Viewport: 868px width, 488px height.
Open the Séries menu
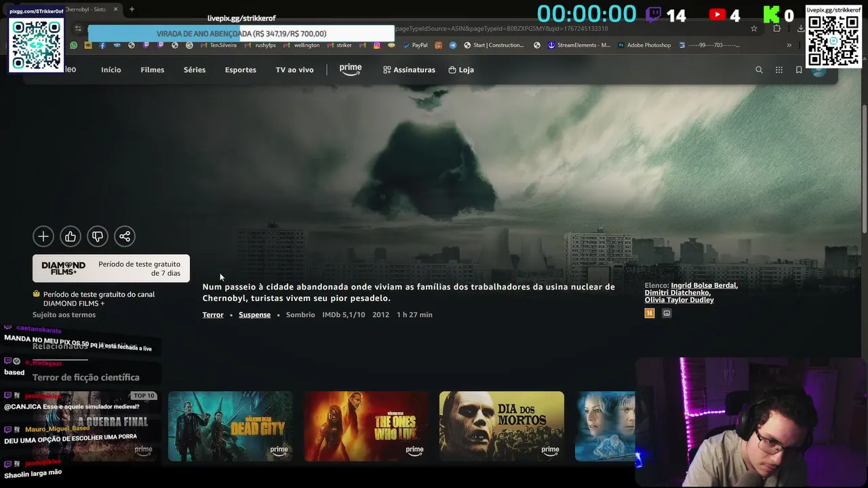coord(195,70)
